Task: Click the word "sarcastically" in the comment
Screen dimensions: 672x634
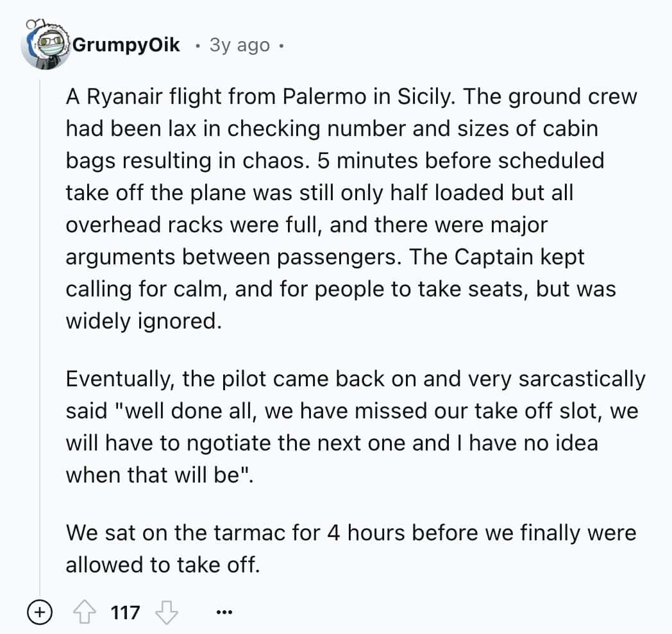Action: tap(582, 379)
